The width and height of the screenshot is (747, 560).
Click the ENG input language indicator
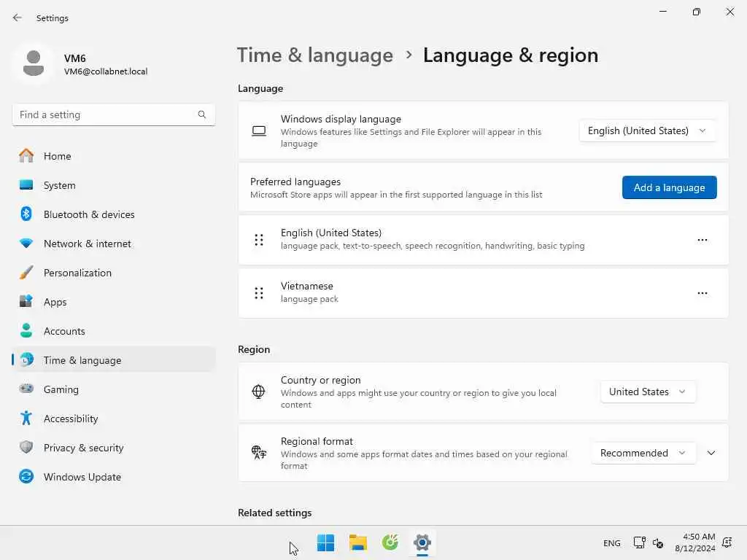612,542
